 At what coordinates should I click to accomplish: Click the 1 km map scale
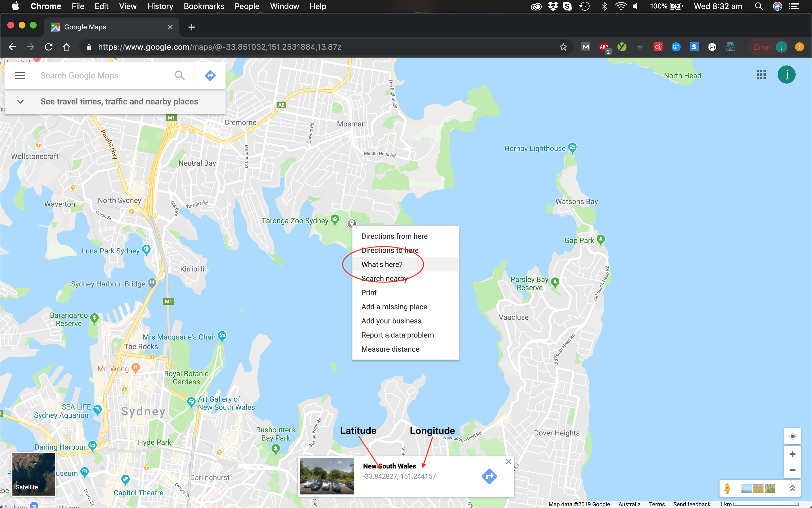759,504
